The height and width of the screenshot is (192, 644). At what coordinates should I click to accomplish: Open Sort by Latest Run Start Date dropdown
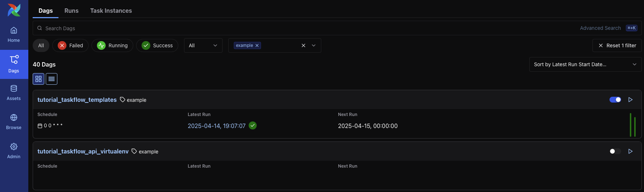click(585, 64)
